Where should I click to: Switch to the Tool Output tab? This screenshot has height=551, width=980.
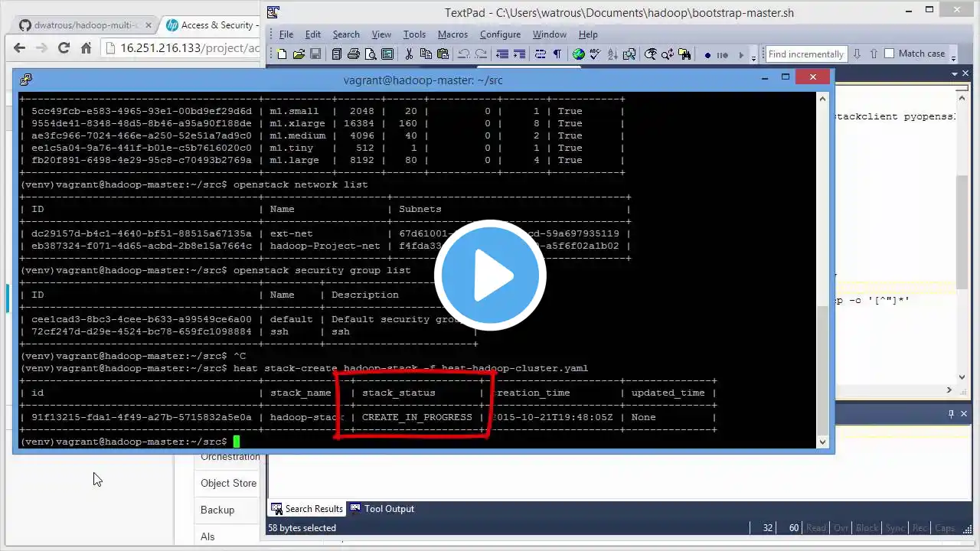tap(382, 509)
